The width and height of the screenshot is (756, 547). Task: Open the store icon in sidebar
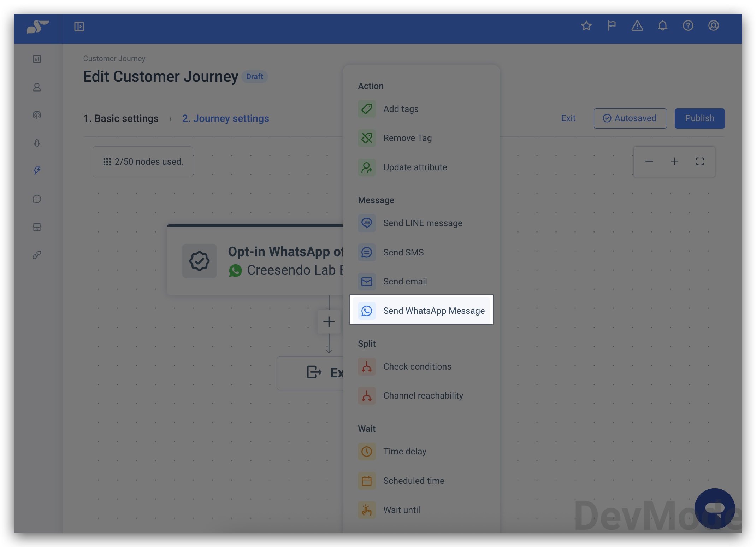coord(37,227)
